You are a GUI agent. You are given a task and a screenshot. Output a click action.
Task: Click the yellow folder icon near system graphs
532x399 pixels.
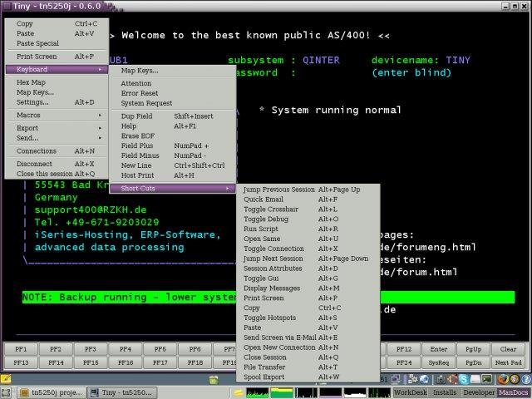tap(239, 393)
